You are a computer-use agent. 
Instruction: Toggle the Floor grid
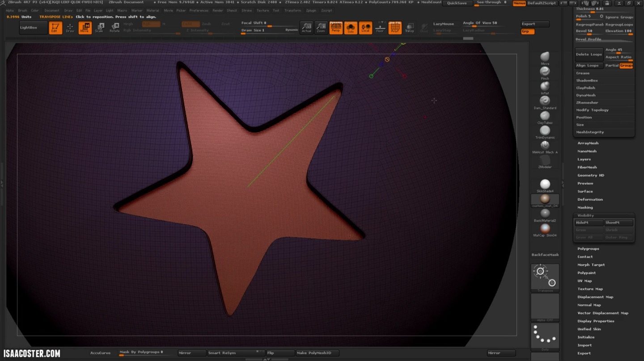point(380,28)
